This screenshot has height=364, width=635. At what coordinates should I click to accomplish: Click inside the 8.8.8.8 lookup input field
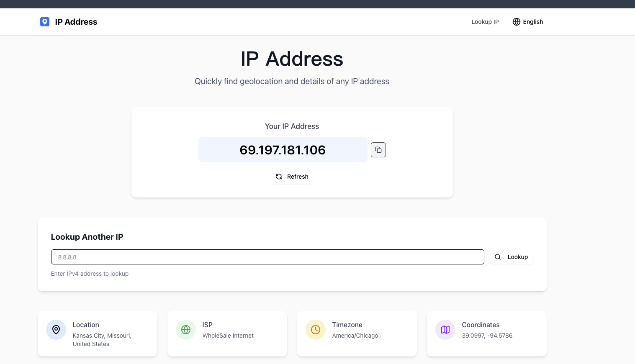267,257
